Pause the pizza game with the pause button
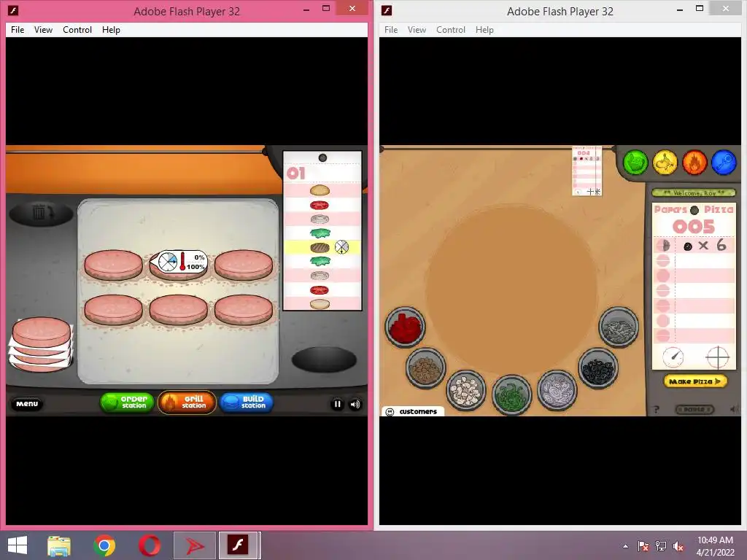Screen dimensions: 747x560 tap(694, 410)
